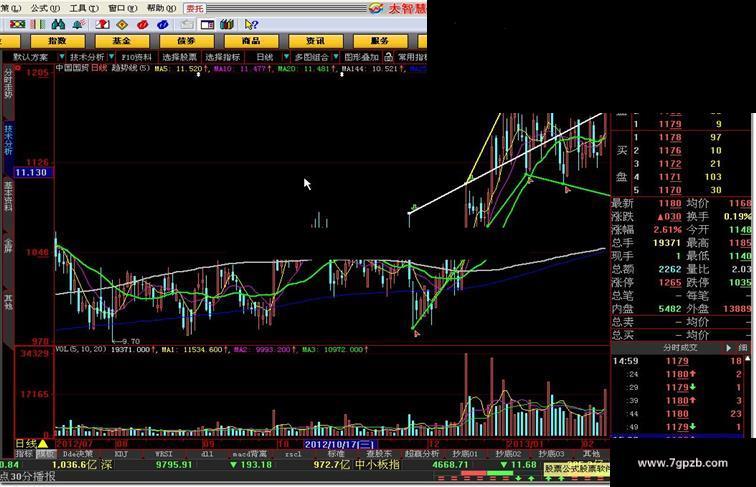Open the 帮助 menu
The image size is (756, 487).
(161, 8)
